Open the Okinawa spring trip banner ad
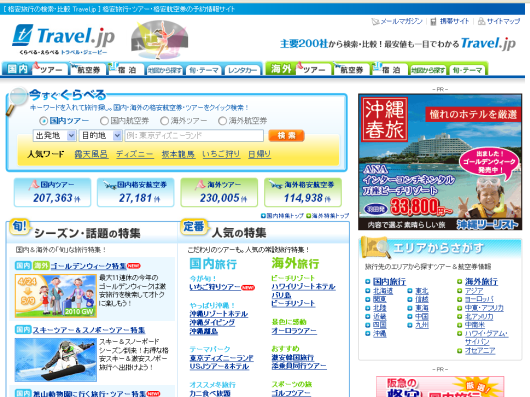 tap(440, 162)
